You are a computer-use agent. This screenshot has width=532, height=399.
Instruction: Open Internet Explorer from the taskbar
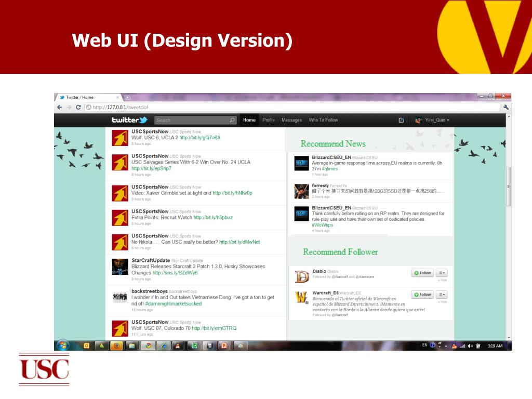tap(164, 345)
